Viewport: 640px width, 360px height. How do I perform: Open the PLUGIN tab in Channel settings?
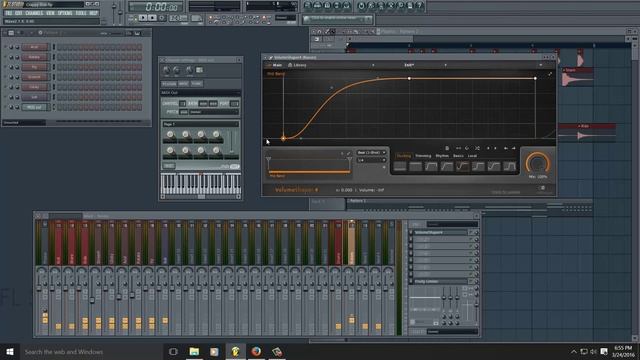169,84
